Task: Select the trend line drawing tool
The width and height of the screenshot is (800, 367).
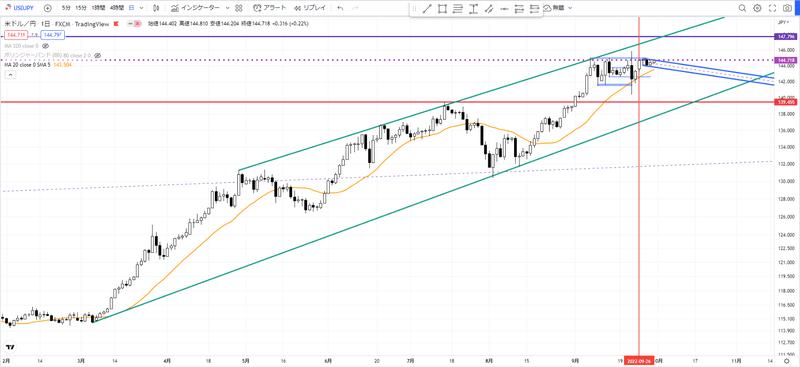Action: point(427,8)
